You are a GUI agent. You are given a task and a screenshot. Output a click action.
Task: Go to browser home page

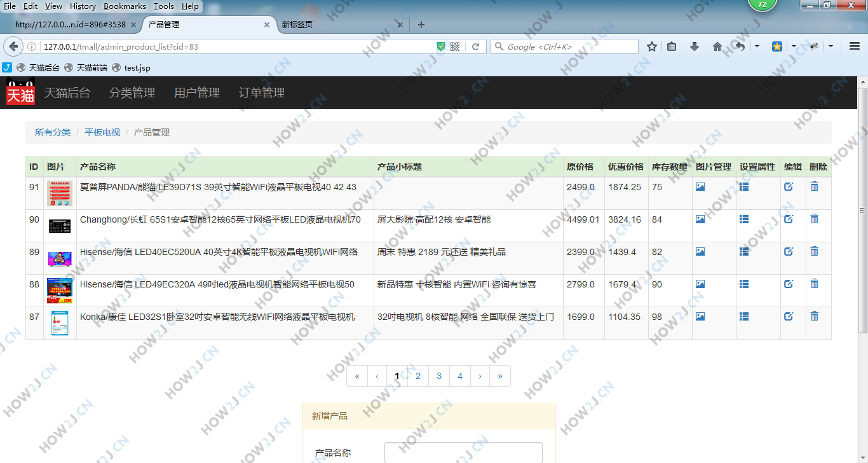pyautogui.click(x=717, y=46)
